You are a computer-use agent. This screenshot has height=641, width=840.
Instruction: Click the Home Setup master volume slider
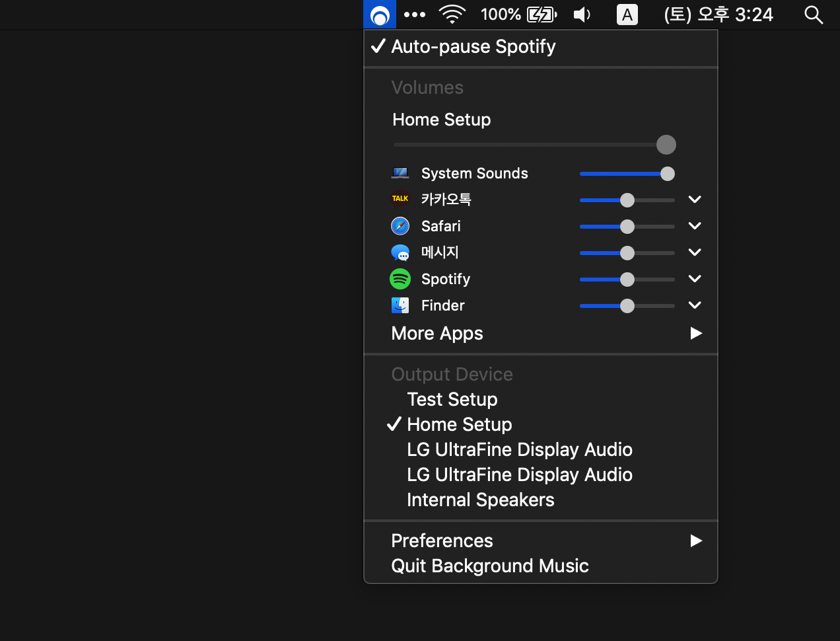[x=534, y=144]
